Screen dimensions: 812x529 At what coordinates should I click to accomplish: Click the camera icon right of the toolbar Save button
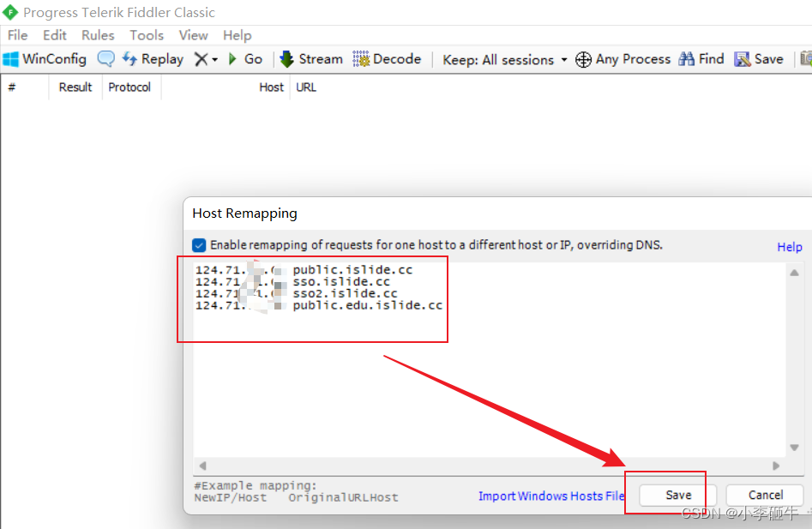point(806,58)
